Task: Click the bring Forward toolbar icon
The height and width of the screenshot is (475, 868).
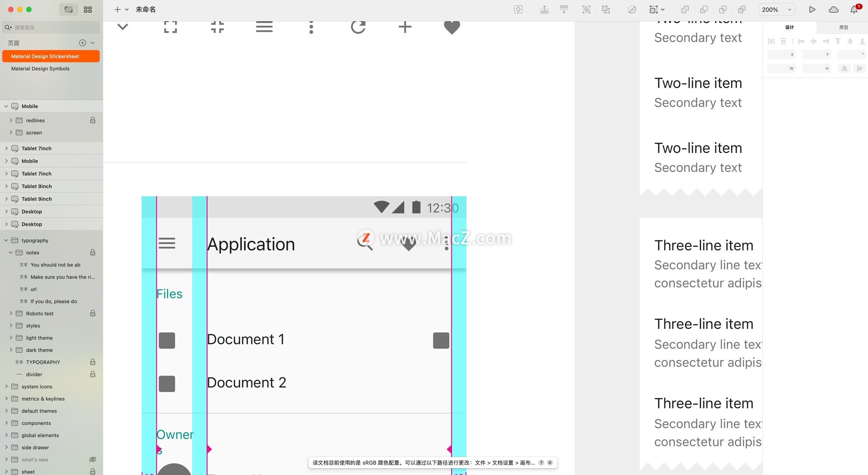Action: point(544,9)
